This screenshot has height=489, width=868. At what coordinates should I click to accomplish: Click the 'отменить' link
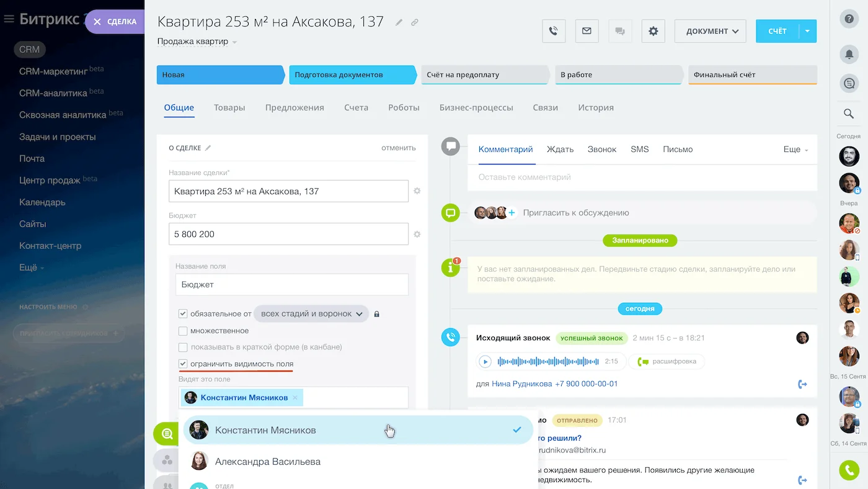398,148
